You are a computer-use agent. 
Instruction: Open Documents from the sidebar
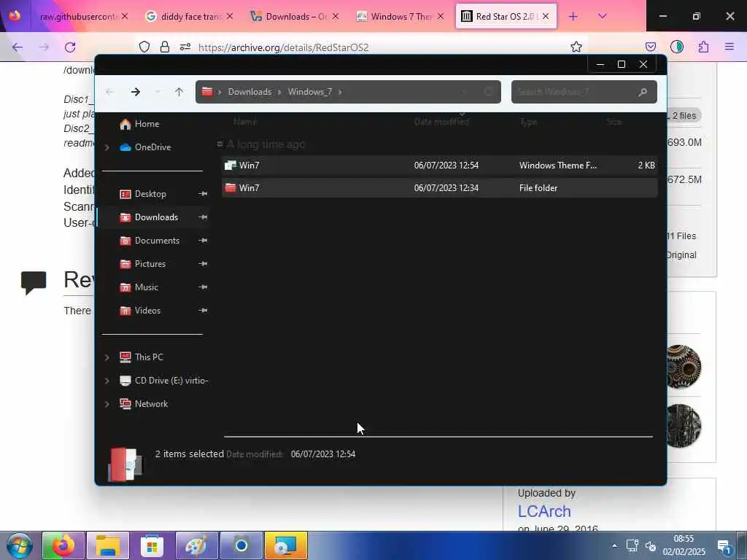point(157,241)
